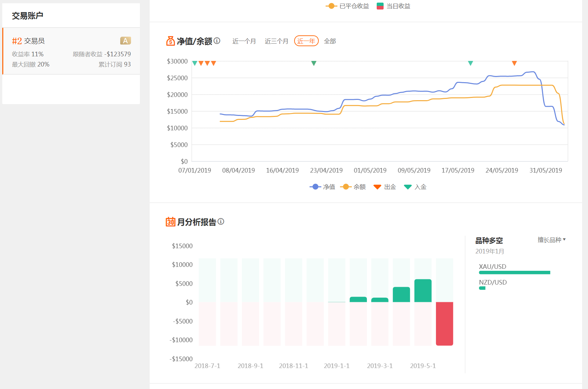Click the orange withdrawal marker near 24/05/2019

(x=514, y=63)
